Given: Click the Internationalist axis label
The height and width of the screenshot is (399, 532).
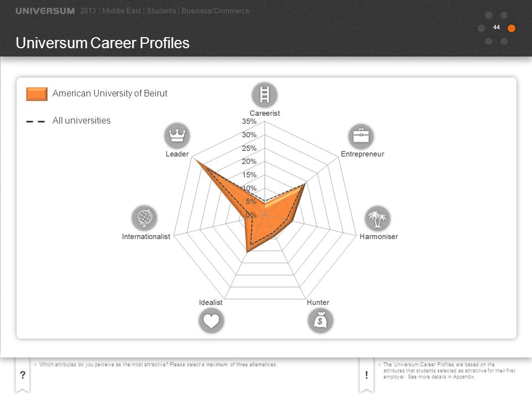Looking at the screenshot, I should pyautogui.click(x=146, y=237).
